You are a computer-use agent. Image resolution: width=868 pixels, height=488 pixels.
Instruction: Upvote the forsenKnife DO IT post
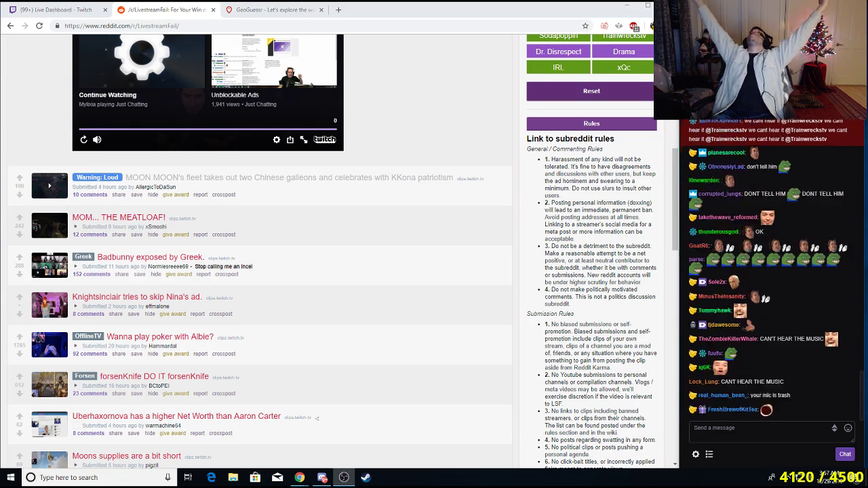pos(20,377)
